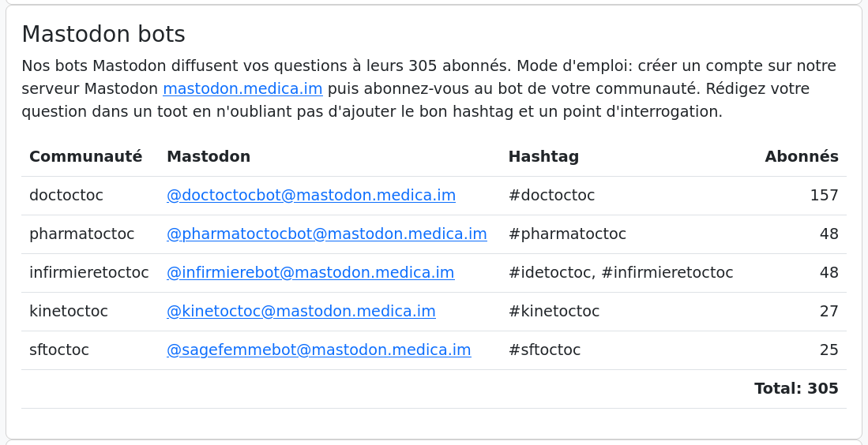Open the @sagefemmebot@mastodon.medica.im link
The height and width of the screenshot is (445, 868).
click(x=318, y=350)
